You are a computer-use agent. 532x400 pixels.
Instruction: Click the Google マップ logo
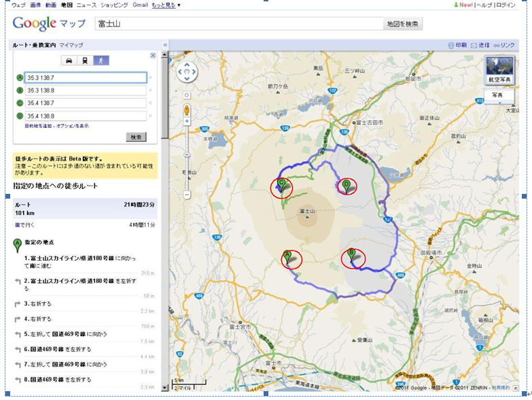49,23
